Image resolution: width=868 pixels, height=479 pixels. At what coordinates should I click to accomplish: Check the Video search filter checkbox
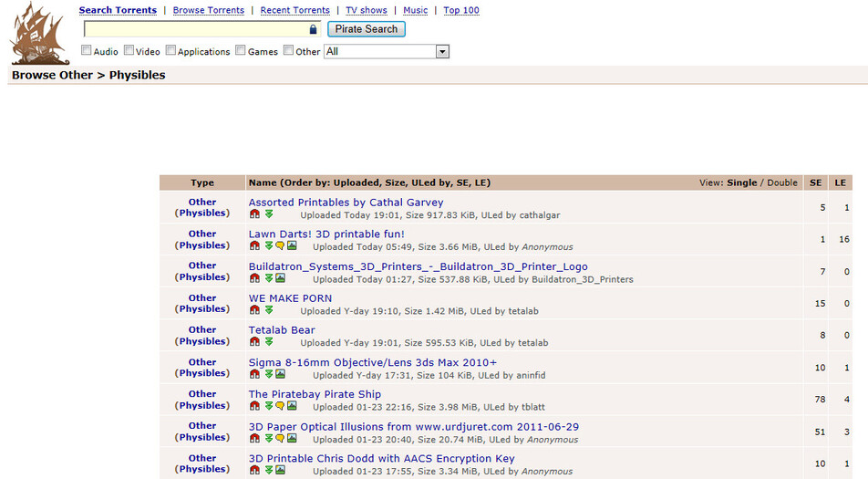(129, 50)
